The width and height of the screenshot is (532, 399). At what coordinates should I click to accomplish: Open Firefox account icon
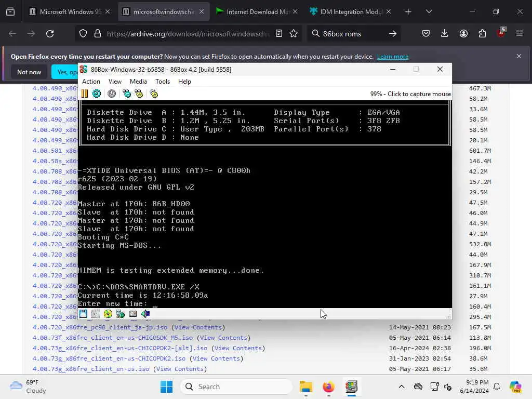(463, 34)
